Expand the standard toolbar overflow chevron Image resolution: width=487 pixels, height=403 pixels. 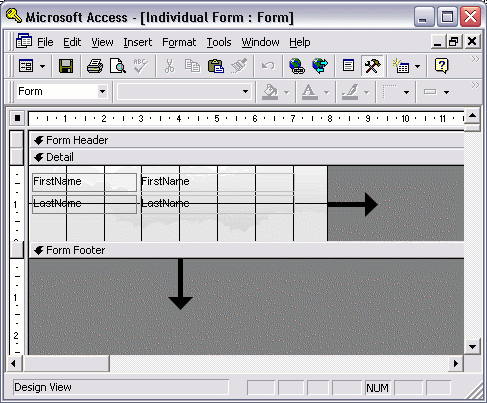coord(475,59)
